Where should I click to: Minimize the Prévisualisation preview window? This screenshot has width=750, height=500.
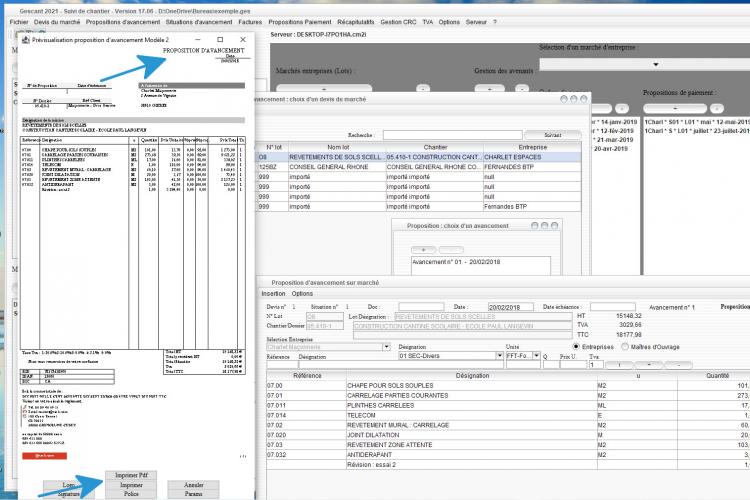pyautogui.click(x=198, y=40)
